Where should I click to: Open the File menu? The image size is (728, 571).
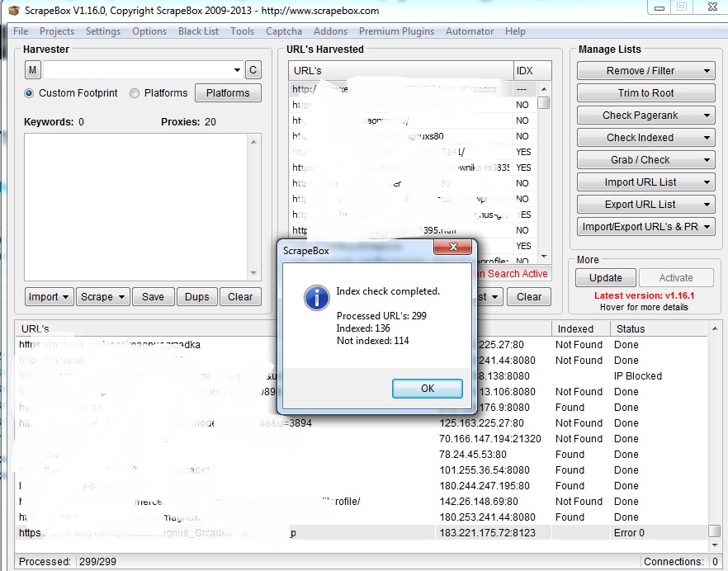21,31
